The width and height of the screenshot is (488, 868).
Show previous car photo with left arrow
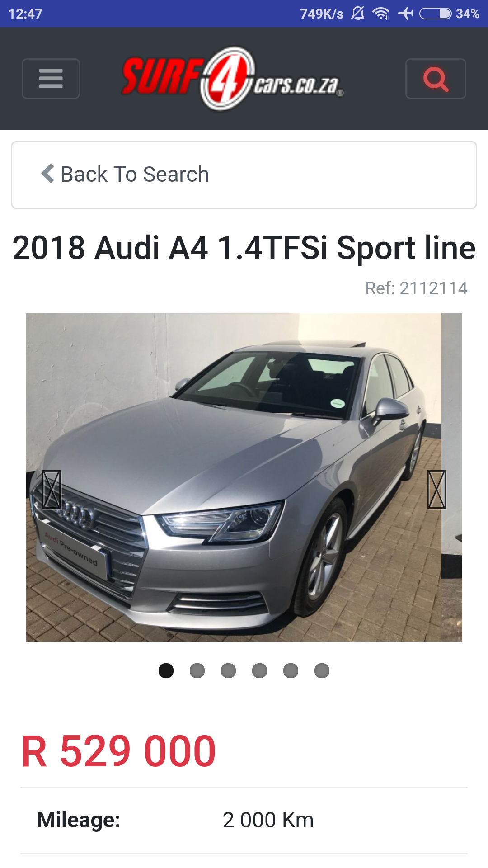[51, 490]
